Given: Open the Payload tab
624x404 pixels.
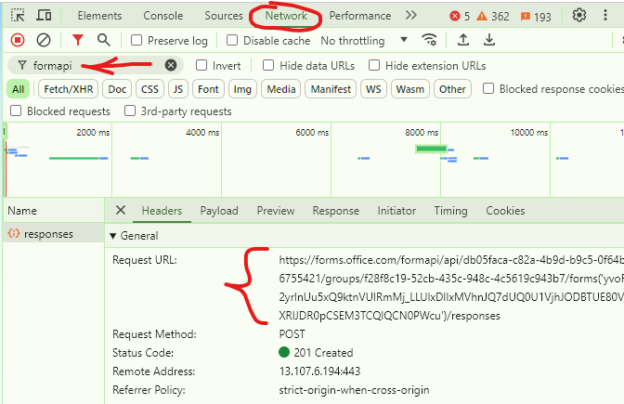Looking at the screenshot, I should click(219, 211).
